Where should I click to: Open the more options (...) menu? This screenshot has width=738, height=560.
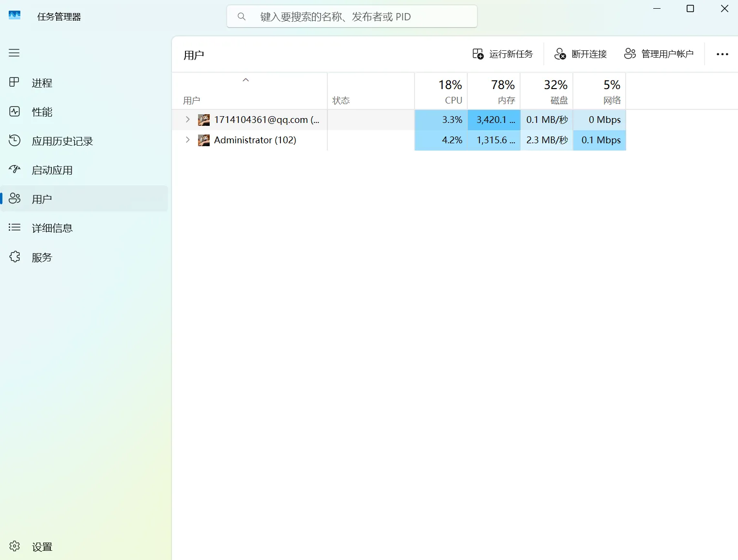coord(722,54)
